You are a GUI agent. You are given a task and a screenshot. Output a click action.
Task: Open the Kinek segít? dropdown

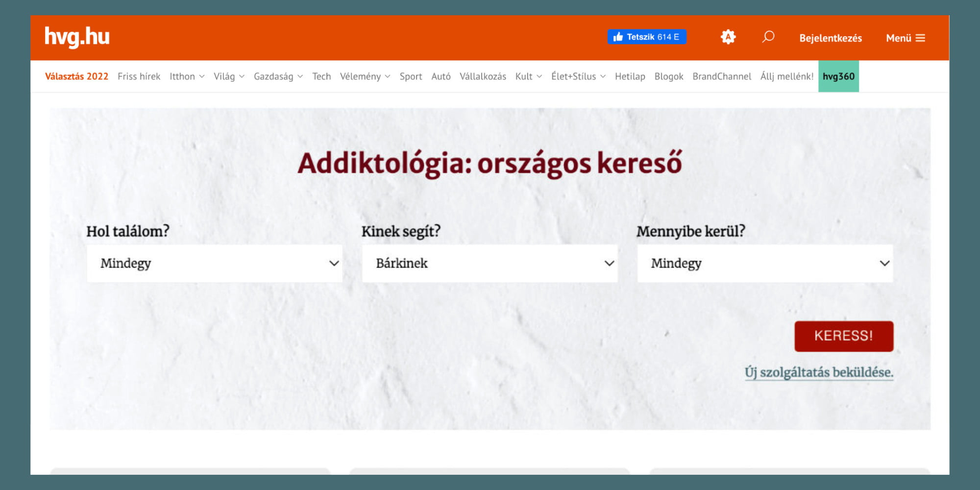pos(490,264)
